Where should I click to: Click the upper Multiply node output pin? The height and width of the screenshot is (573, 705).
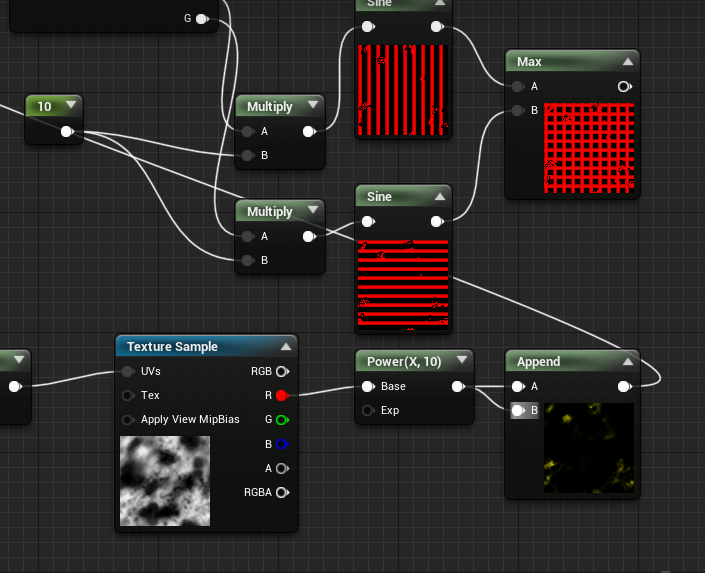(x=309, y=131)
